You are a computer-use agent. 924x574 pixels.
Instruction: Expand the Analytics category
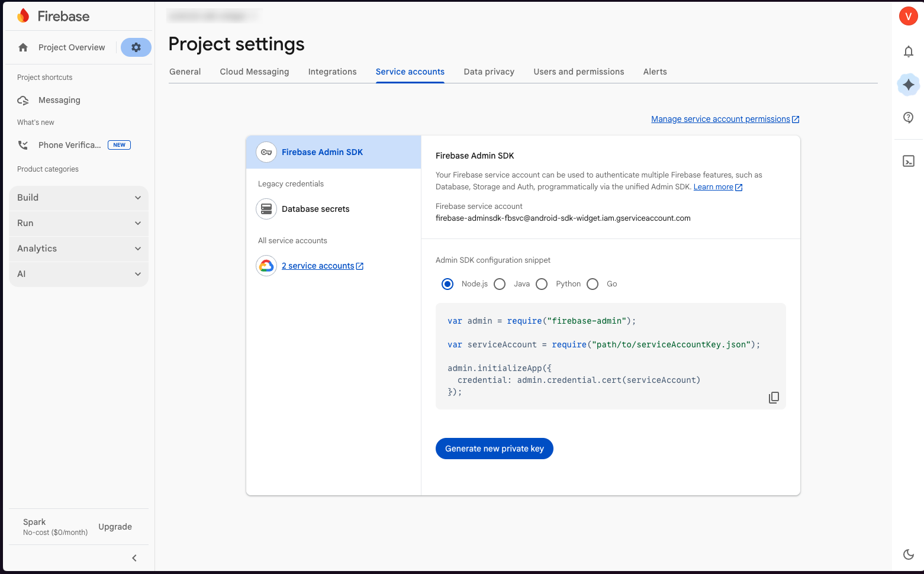[x=78, y=249]
